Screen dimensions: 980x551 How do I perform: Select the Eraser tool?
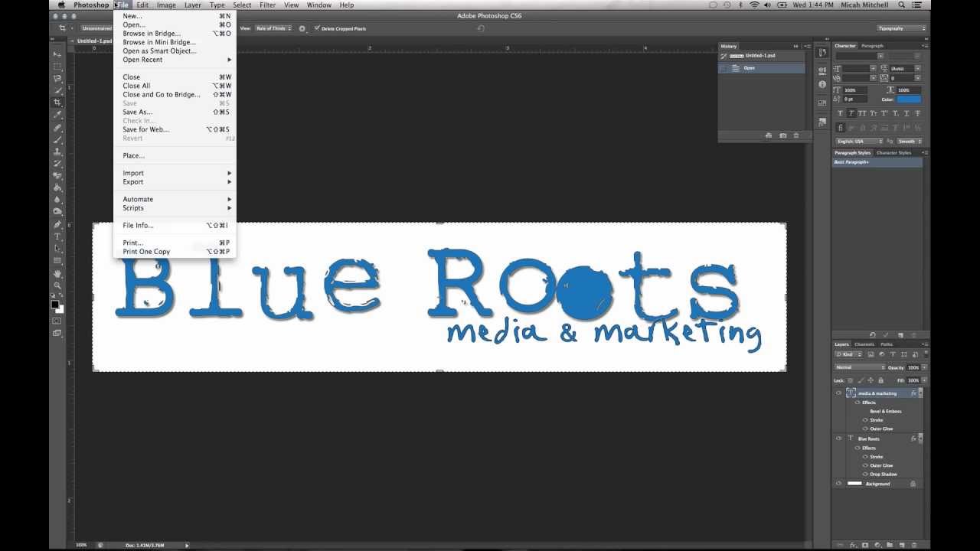point(57,175)
